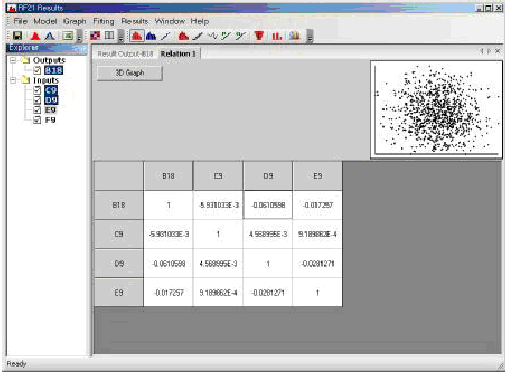Image resolution: width=505 pixels, height=372 pixels.
Task: Collapse the Outputs tree folder
Action: tap(13, 60)
